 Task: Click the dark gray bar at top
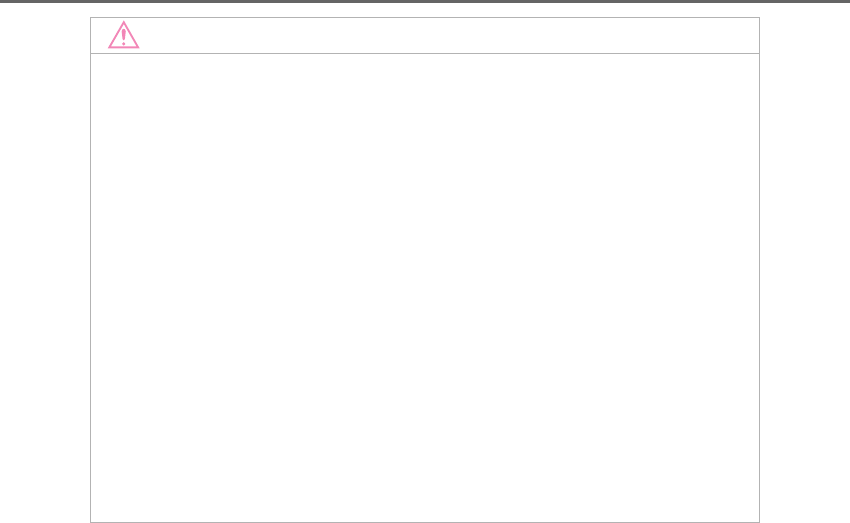coord(425,1)
